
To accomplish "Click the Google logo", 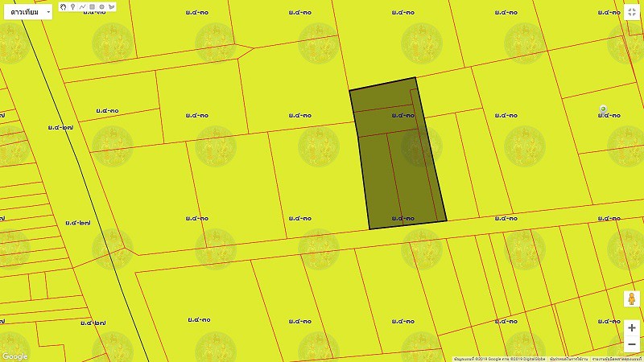I will 15,356.
